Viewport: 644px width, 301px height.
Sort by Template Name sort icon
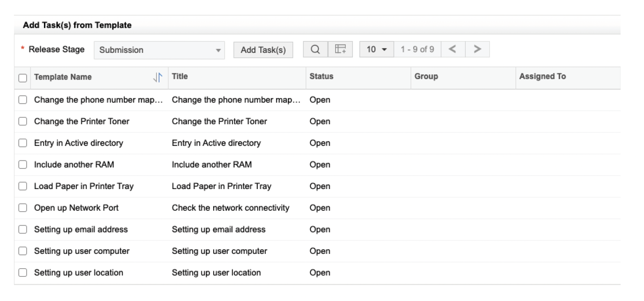(x=158, y=77)
